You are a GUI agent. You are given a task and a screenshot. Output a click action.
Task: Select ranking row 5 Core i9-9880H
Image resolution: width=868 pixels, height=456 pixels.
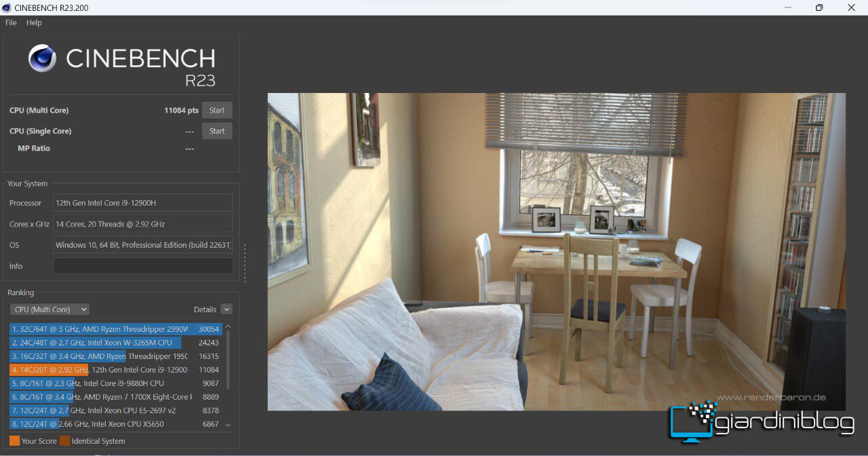pos(116,383)
